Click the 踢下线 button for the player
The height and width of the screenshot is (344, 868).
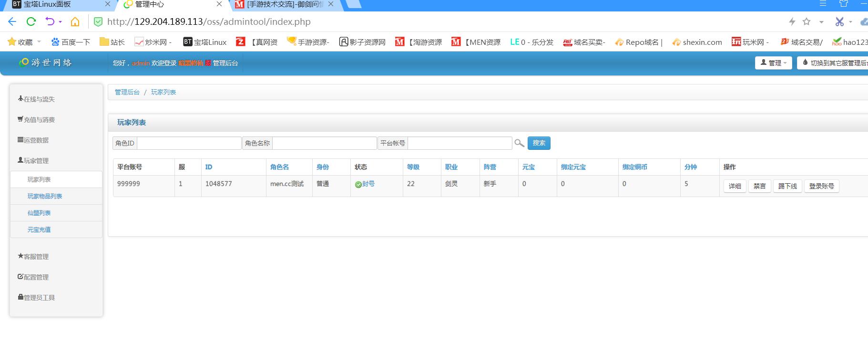pos(787,186)
